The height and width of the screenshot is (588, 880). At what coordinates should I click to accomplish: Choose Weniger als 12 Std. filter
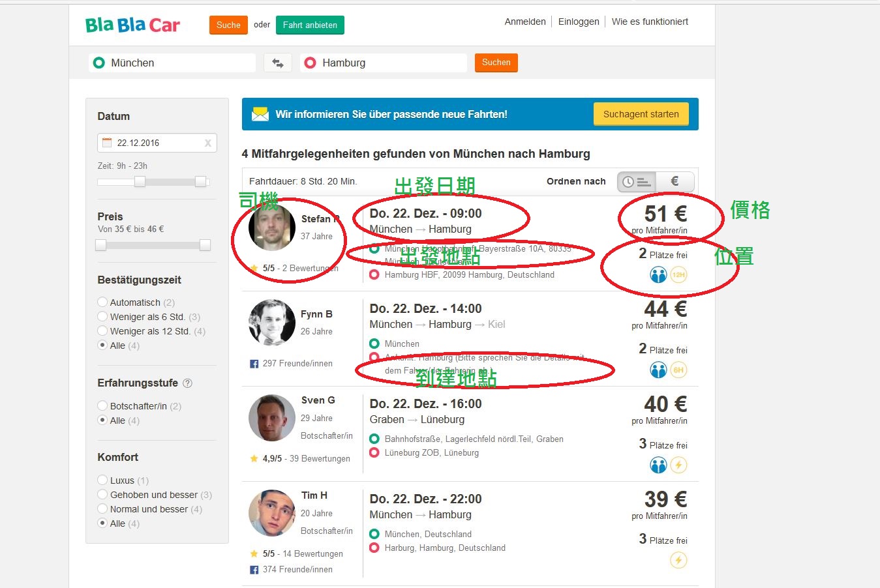tap(102, 331)
